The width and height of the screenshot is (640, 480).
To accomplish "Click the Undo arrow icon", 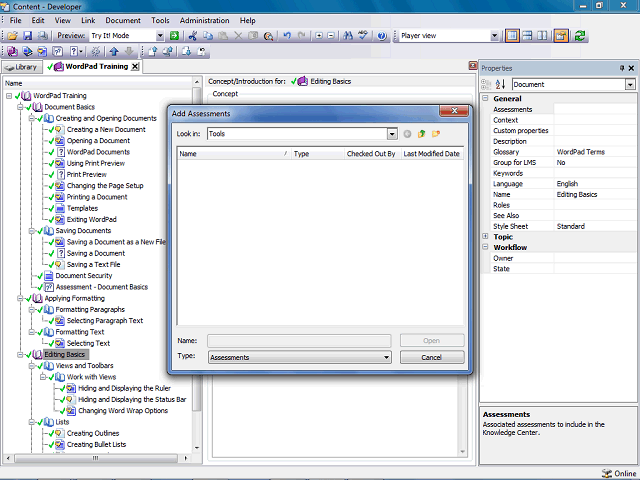I will pos(287,36).
